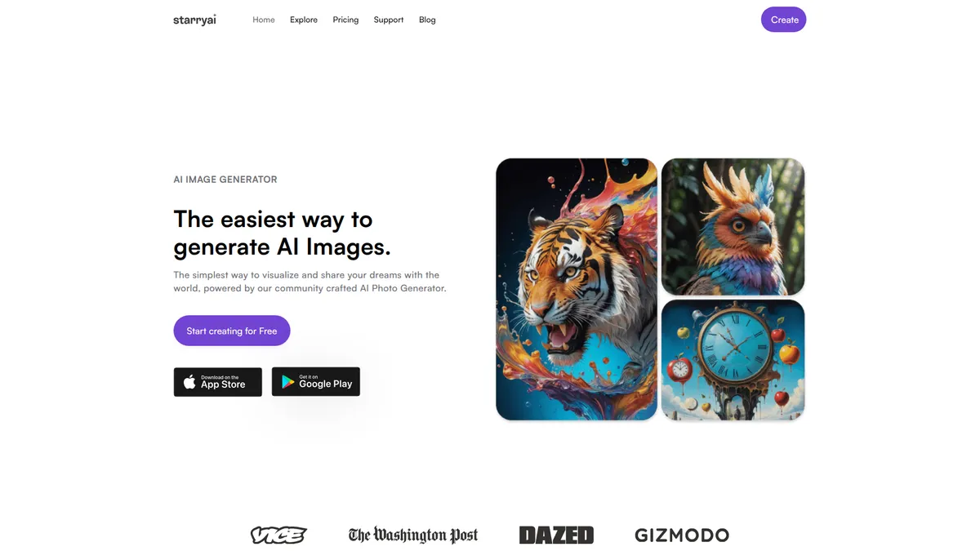This screenshot has height=551, width=980.
Task: Open the colorful tiger image
Action: point(577,289)
